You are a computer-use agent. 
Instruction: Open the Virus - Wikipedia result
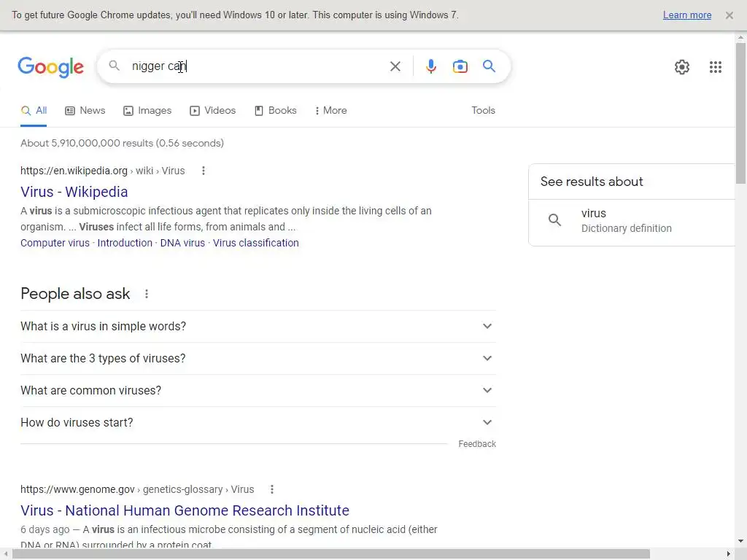74,192
